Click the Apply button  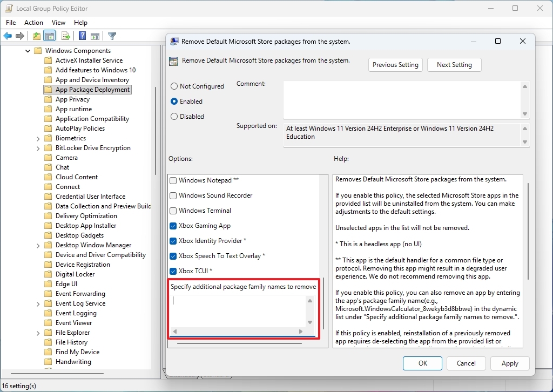[509, 363]
